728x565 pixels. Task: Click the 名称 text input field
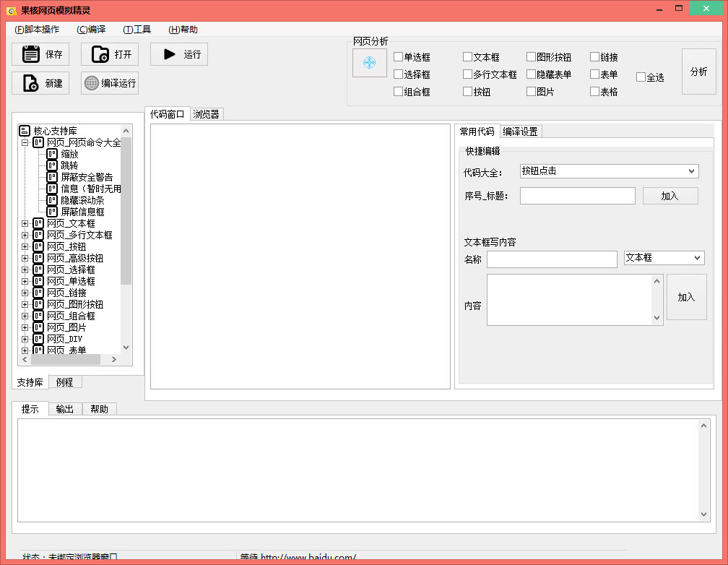tap(552, 259)
